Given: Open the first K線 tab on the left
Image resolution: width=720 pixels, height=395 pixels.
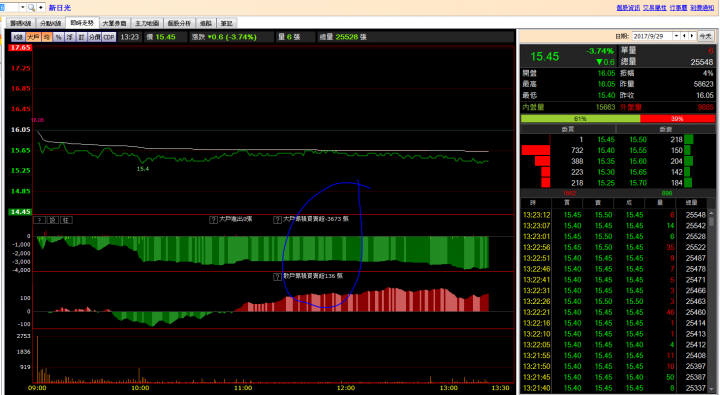Looking at the screenshot, I should tap(21, 23).
